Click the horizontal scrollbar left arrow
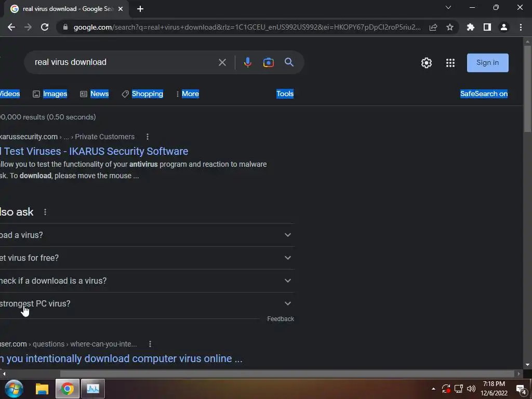Viewport: 532px width, 399px height. coord(4,374)
